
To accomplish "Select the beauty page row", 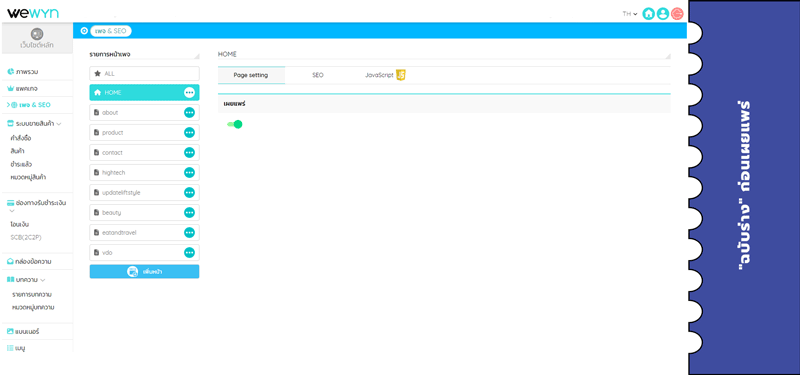I will click(144, 212).
